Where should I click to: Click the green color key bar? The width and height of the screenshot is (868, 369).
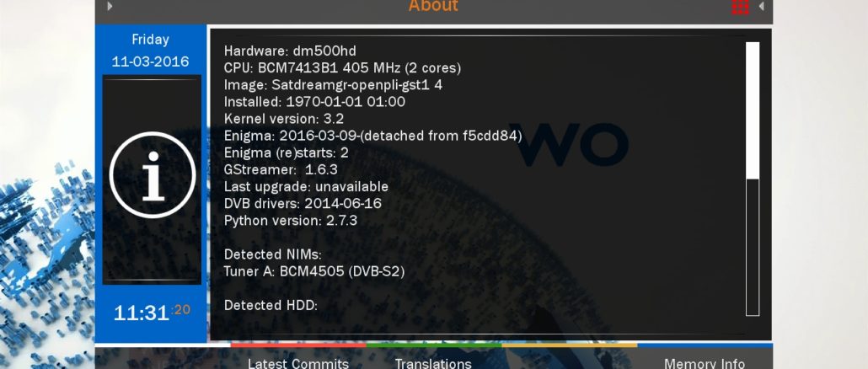click(434, 345)
